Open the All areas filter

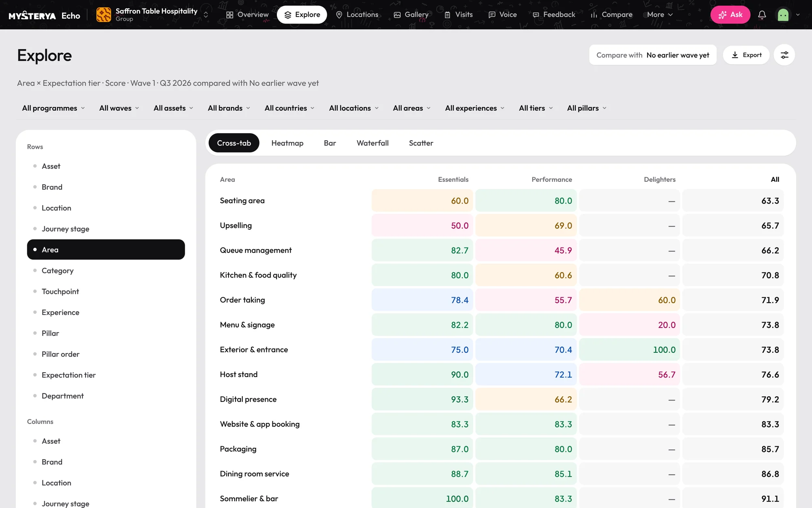click(412, 108)
